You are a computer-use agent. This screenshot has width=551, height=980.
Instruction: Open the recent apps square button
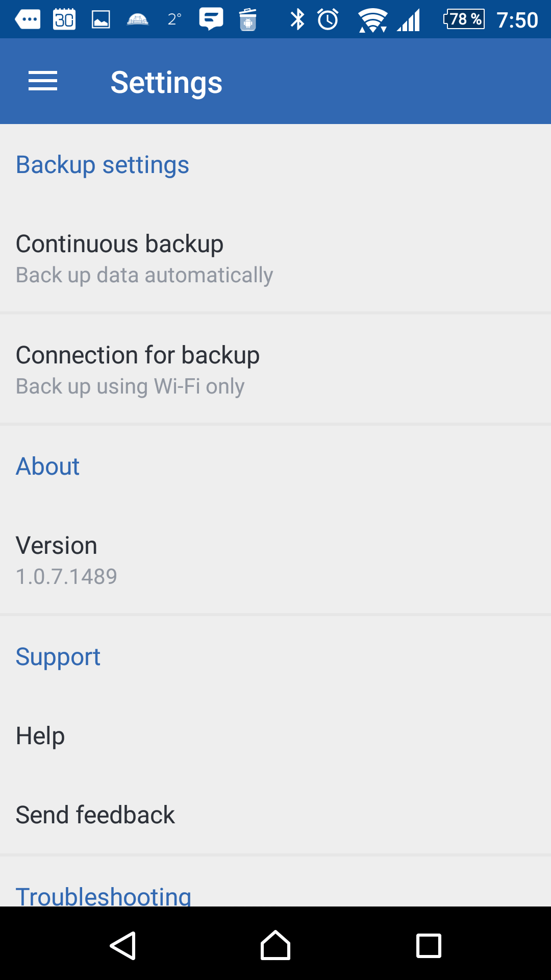pyautogui.click(x=429, y=946)
